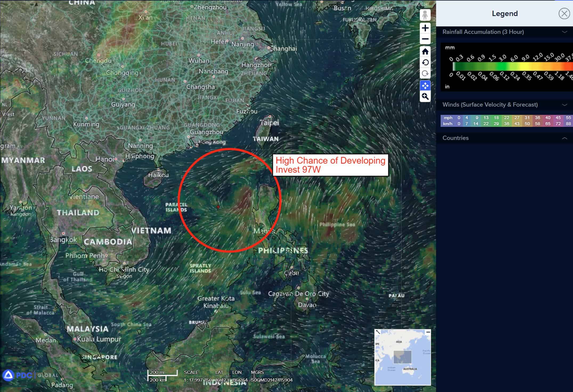Click the Greater Kota Kinabalu label
The image size is (573, 392).
tap(216, 302)
